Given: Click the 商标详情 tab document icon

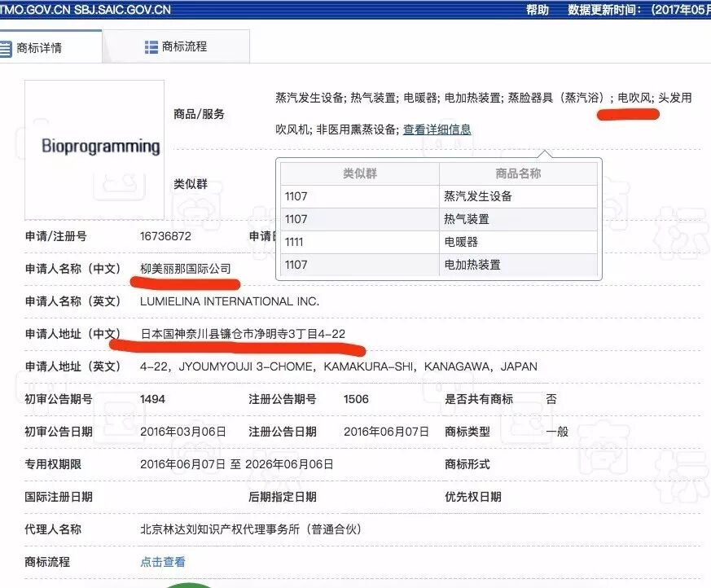Looking at the screenshot, I should tap(5, 49).
